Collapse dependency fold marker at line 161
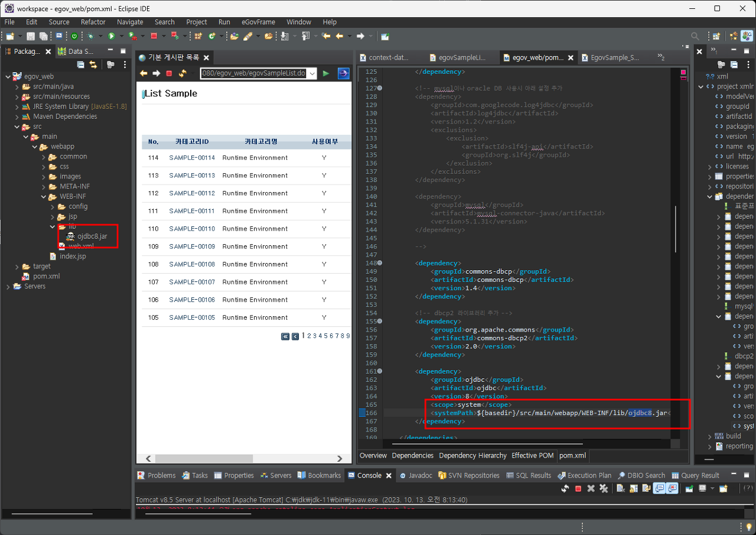The height and width of the screenshot is (535, 756). (x=380, y=371)
